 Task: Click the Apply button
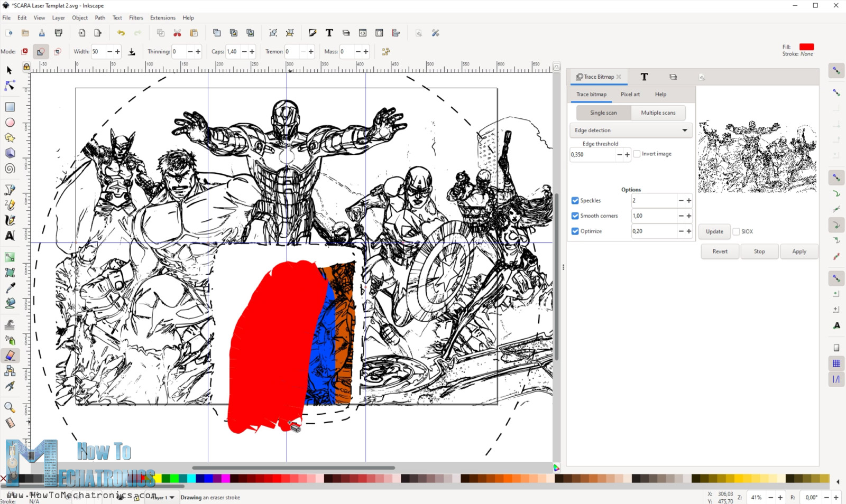pos(799,251)
